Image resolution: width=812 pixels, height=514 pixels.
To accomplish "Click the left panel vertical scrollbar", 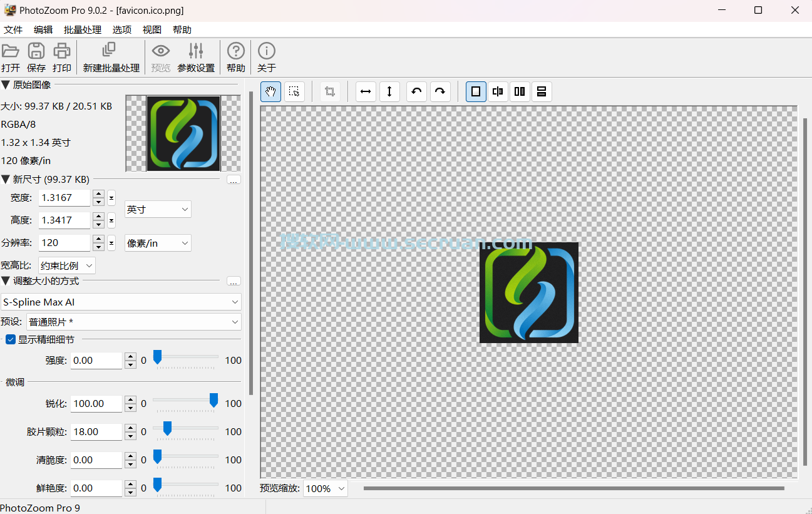I will click(251, 243).
